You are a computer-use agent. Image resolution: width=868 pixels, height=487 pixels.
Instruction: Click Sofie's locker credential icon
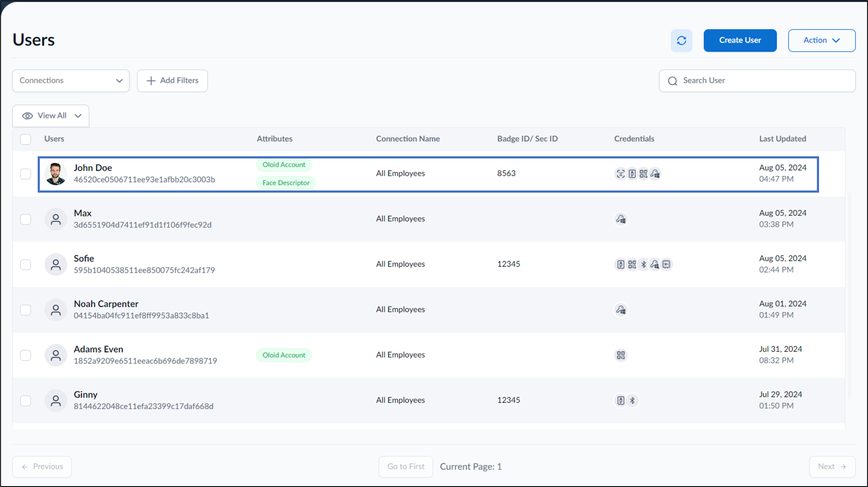666,264
